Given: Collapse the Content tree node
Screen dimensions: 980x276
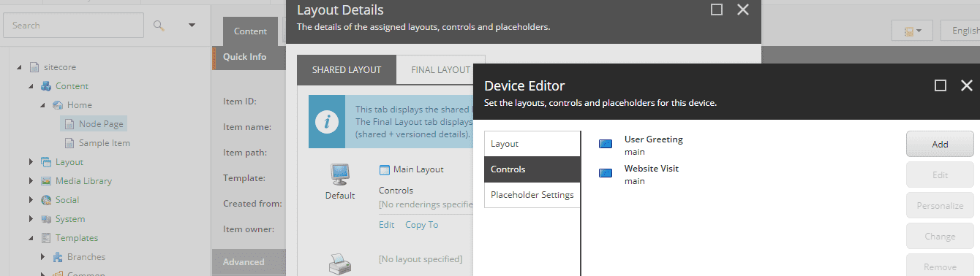Looking at the screenshot, I should tap(31, 86).
